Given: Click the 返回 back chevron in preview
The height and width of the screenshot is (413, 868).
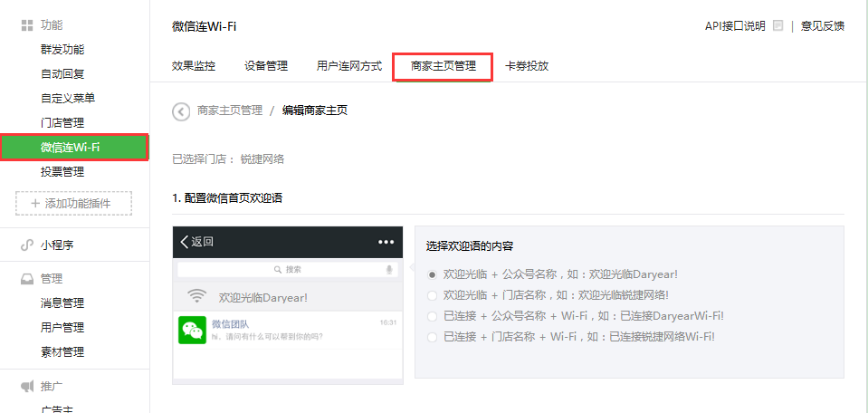Looking at the screenshot, I should tap(186, 242).
